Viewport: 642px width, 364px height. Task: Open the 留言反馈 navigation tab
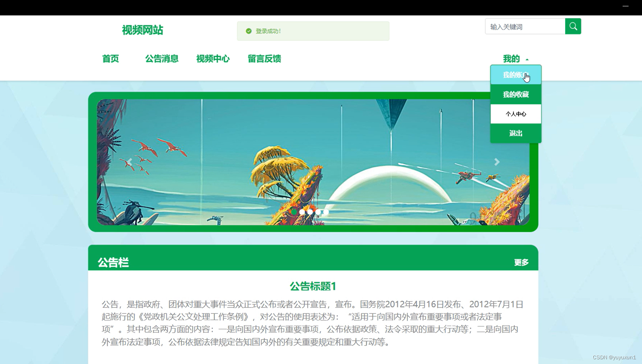point(264,59)
